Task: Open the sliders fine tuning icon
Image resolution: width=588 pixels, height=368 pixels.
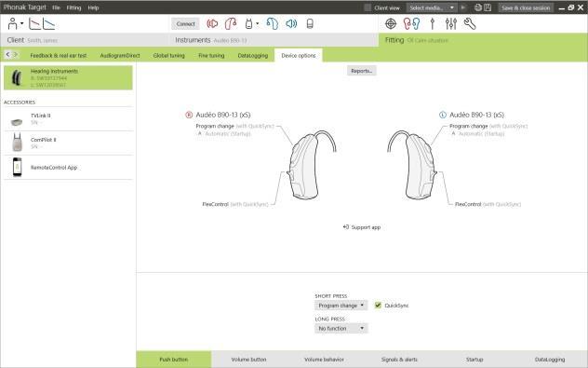Action: [450, 23]
